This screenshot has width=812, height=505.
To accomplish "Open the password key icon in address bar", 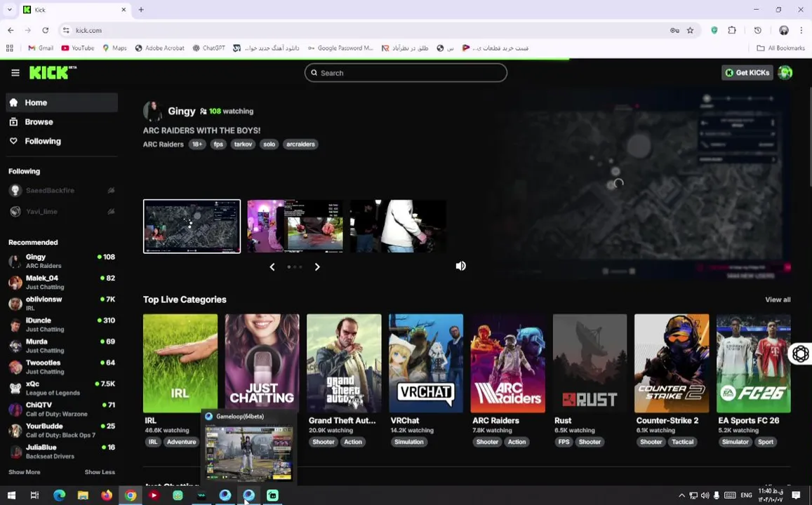I will [674, 31].
